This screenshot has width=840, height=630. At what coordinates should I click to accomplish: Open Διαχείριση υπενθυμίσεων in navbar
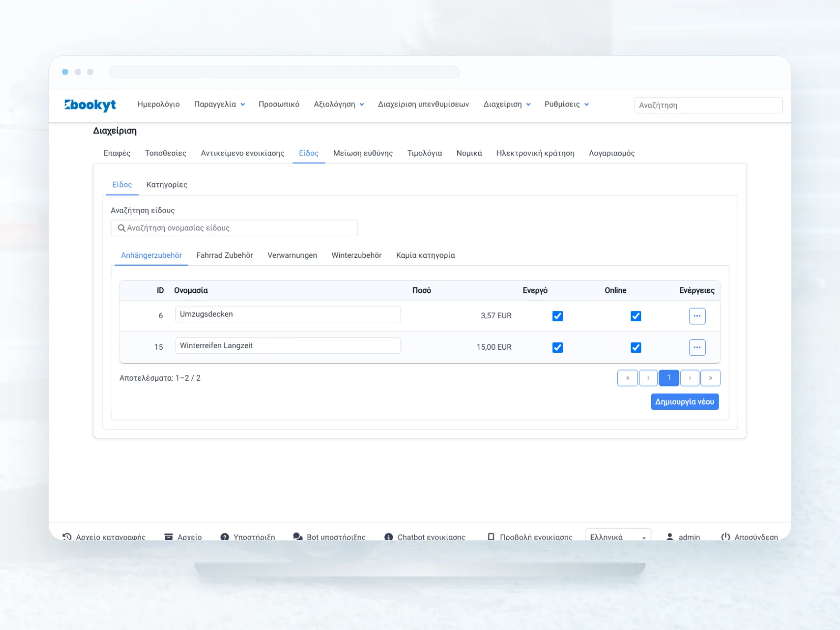(x=423, y=104)
